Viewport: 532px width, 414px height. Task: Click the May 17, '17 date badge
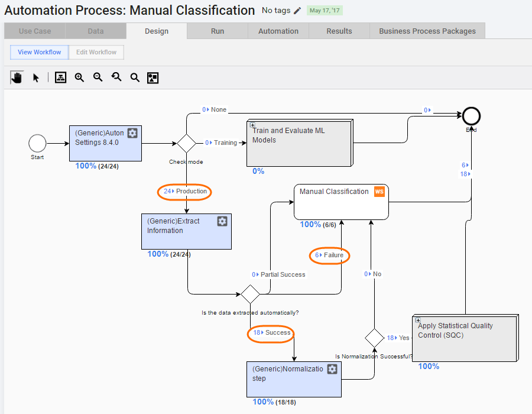325,11
